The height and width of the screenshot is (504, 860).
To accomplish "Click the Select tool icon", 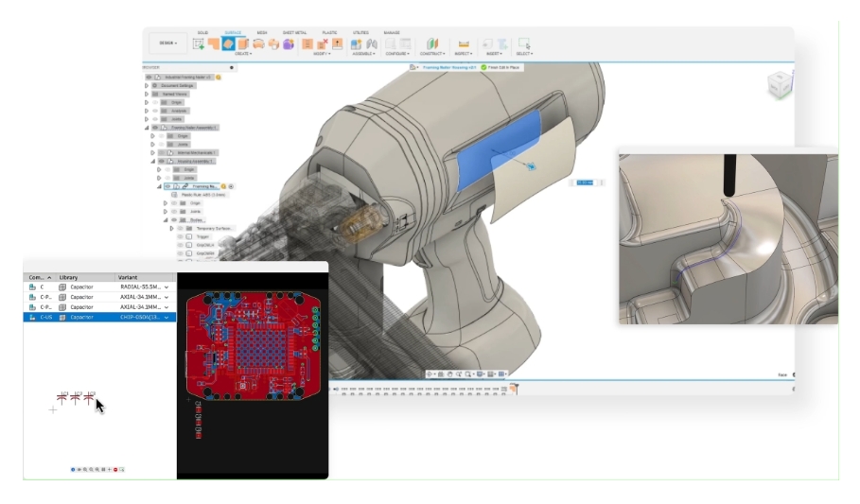I will pyautogui.click(x=524, y=43).
